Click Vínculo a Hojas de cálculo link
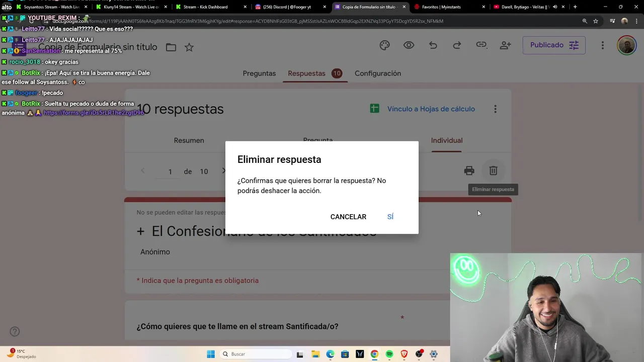644x362 pixels. coord(431,109)
